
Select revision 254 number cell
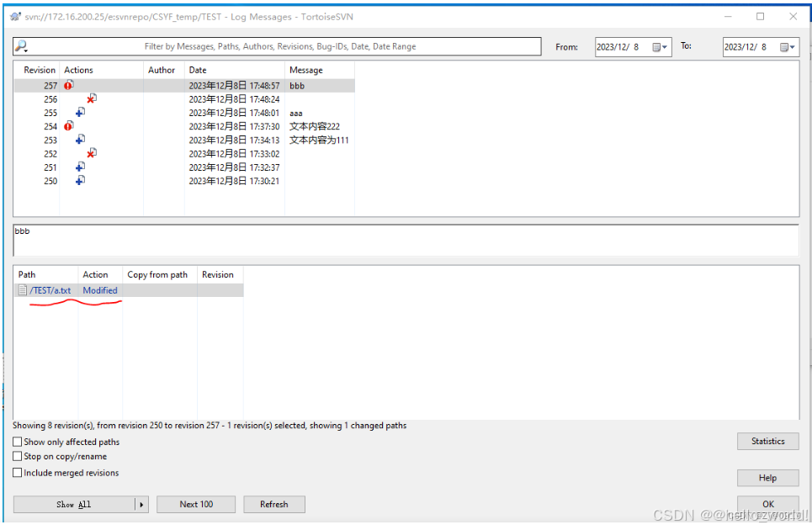tap(50, 126)
